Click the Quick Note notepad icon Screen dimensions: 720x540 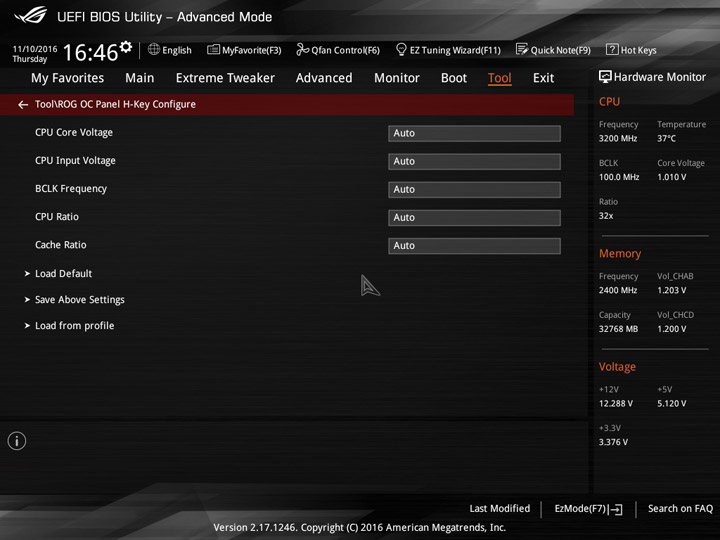[522, 49]
